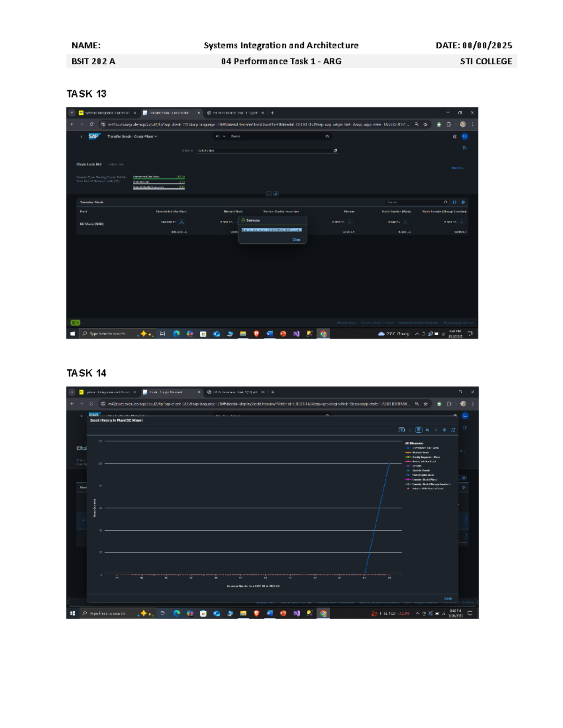Toggle the chart legend button in Stock History toolbar
563x728 pixels.
point(418,430)
